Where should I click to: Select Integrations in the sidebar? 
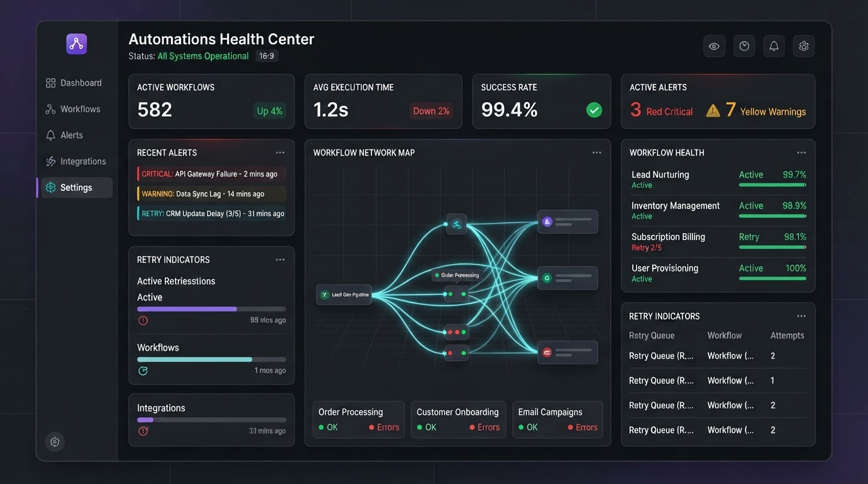[x=76, y=161]
